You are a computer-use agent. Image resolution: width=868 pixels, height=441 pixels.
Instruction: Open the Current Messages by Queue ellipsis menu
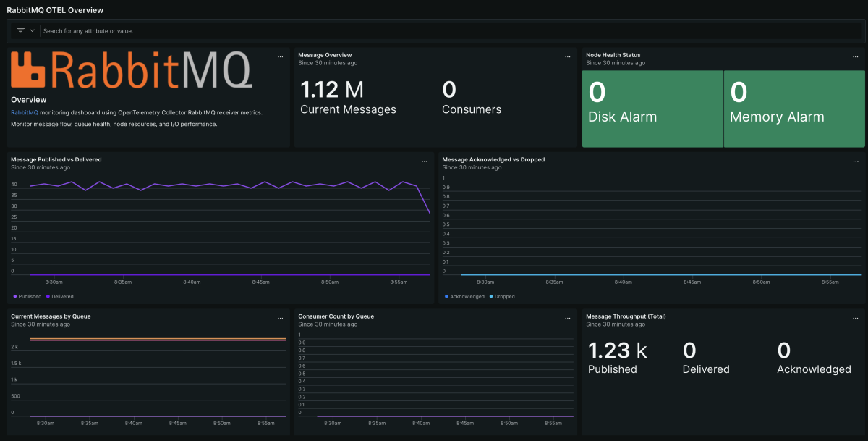pos(281,318)
